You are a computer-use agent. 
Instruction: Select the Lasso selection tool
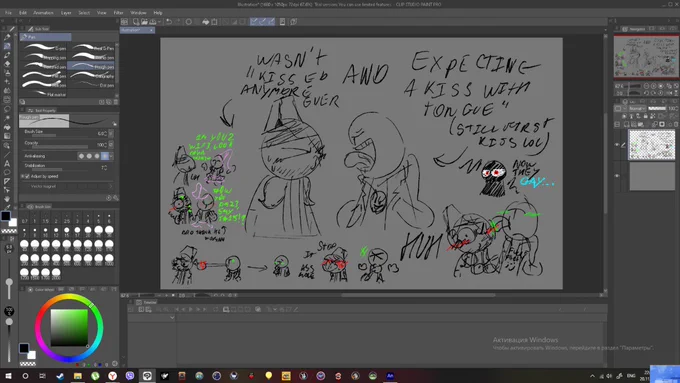(x=7, y=109)
